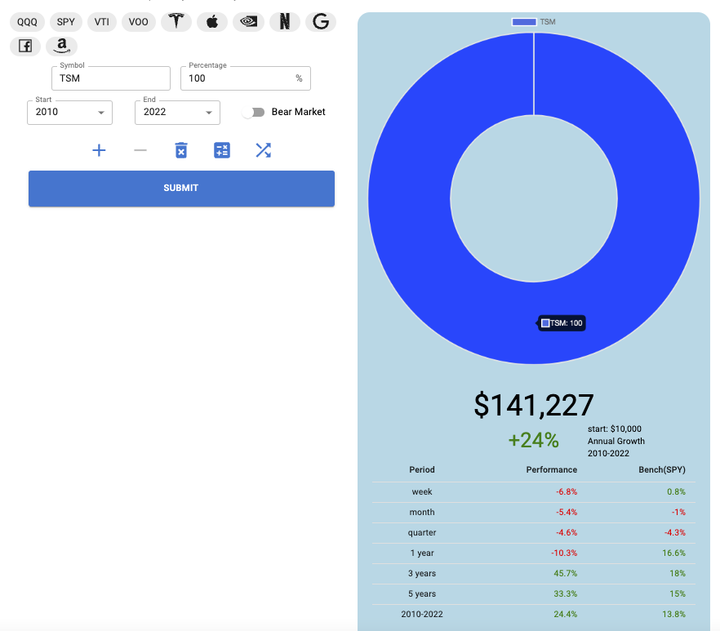Viewport: 720px width, 631px height.
Task: Choose the SPY chip
Action: tap(66, 22)
